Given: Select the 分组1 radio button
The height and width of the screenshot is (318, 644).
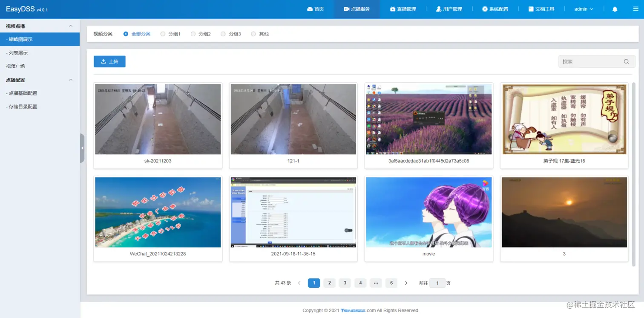Looking at the screenshot, I should (162, 34).
